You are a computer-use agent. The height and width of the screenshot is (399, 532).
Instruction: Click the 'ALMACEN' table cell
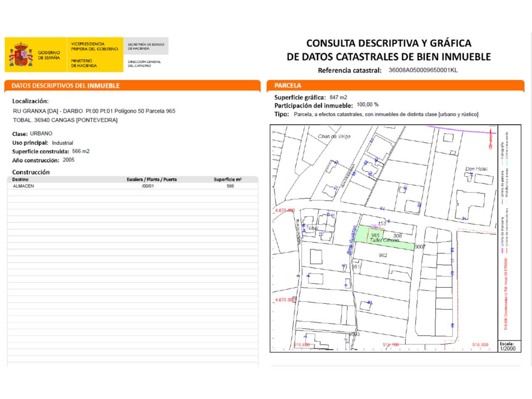tap(23, 186)
